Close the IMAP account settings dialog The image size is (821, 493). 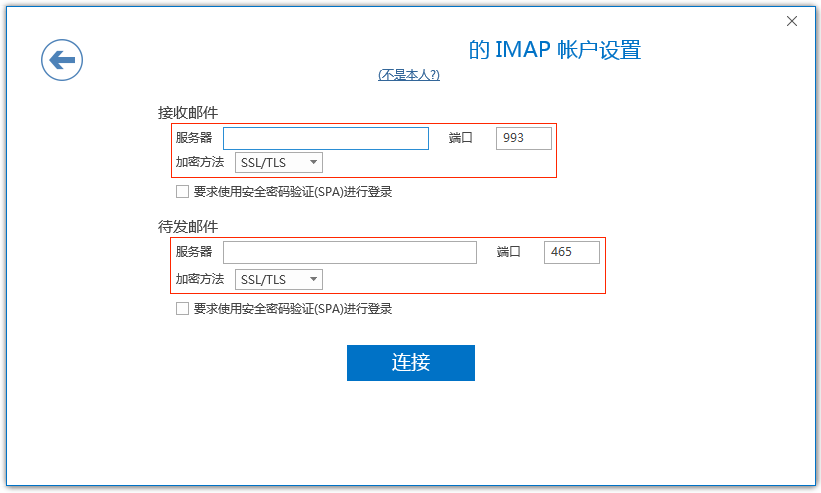coord(792,21)
